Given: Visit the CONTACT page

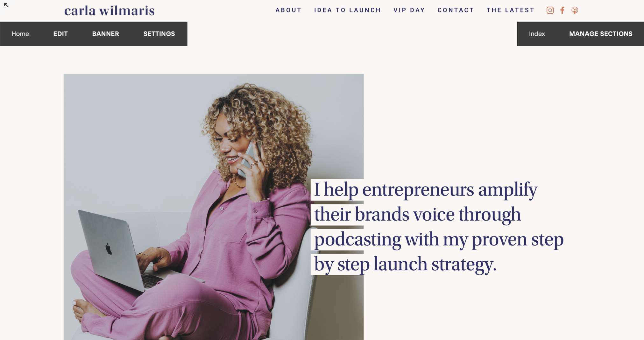Looking at the screenshot, I should pos(456,10).
